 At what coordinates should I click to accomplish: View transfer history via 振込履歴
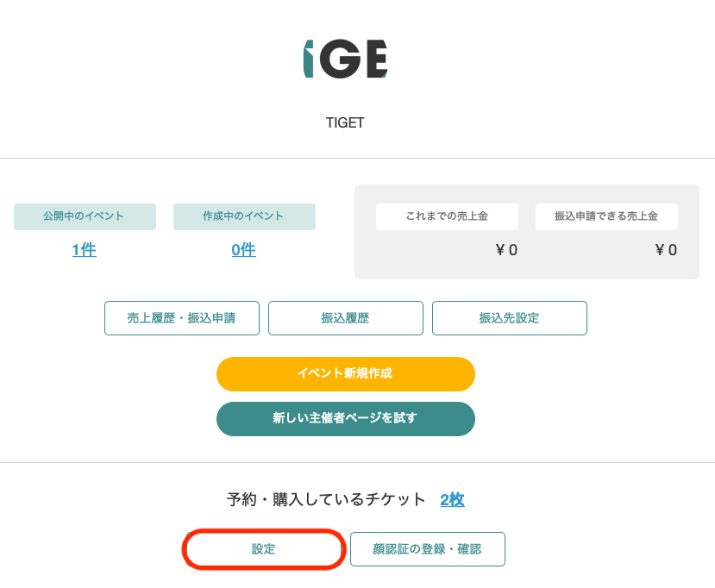345,317
